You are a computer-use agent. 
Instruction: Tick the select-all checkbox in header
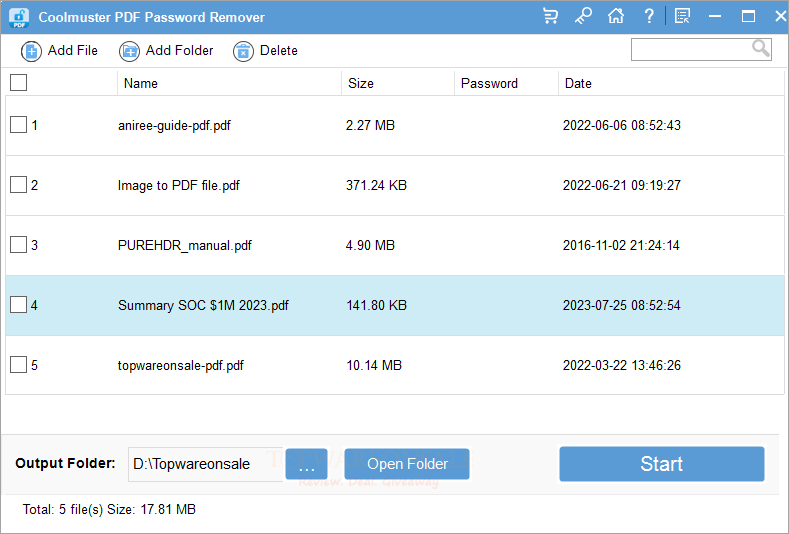coord(19,83)
